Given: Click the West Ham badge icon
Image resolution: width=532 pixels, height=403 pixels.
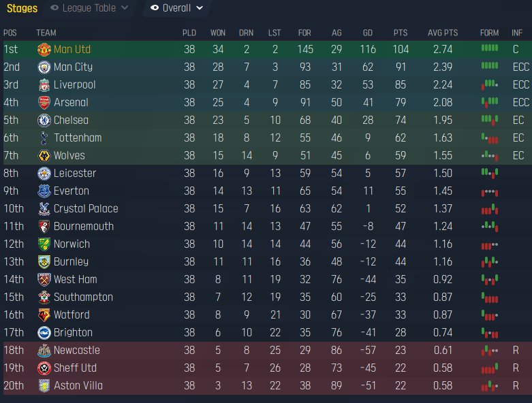Looking at the screenshot, I should [x=44, y=280].
